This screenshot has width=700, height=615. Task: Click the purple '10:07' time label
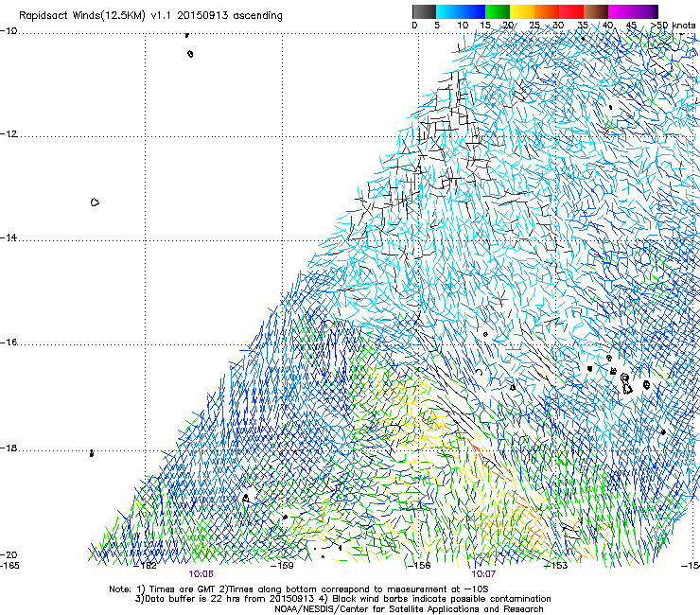483,574
